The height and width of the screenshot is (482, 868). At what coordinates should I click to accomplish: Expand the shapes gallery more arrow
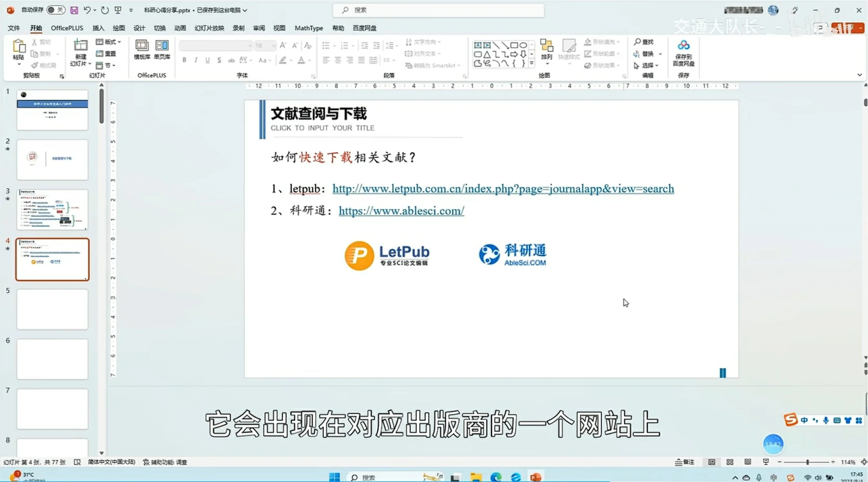click(x=531, y=64)
